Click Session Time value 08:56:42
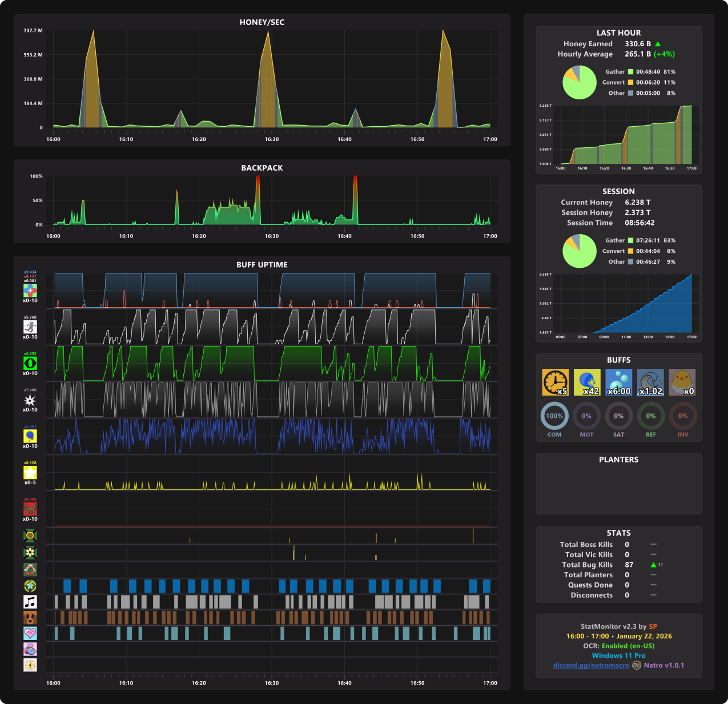Image resolution: width=728 pixels, height=704 pixels. point(639,223)
